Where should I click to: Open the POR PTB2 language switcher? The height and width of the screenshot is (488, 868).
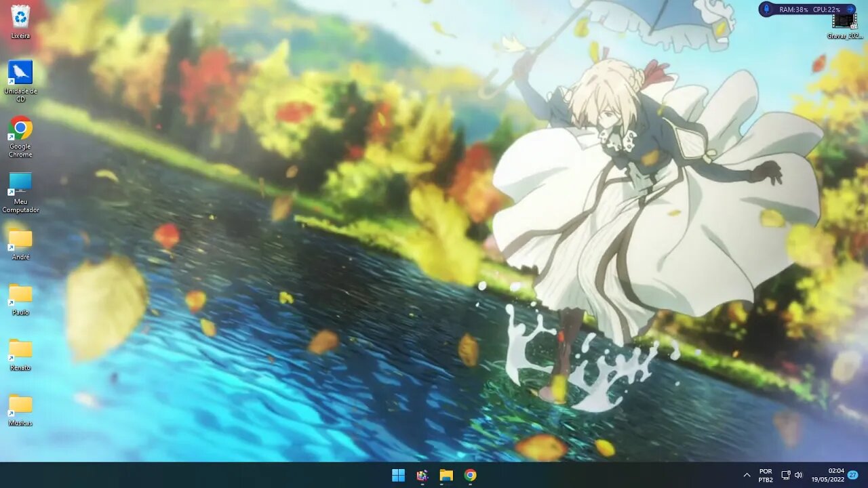(766, 475)
